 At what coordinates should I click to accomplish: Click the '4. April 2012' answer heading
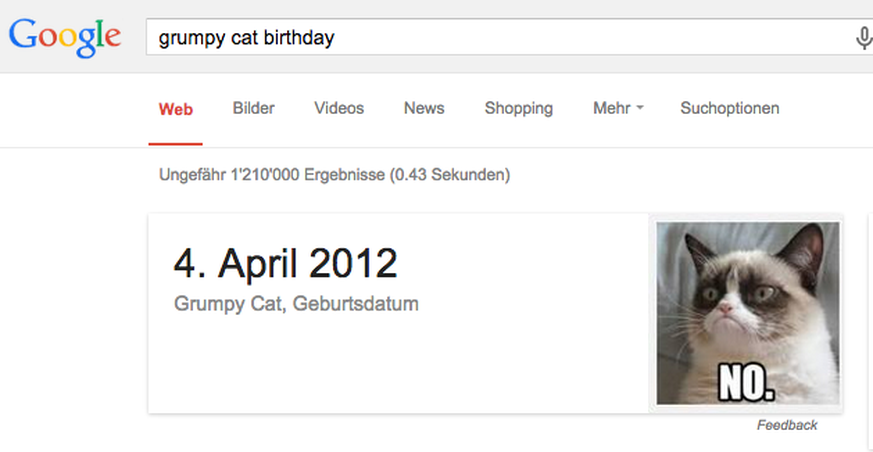286,263
